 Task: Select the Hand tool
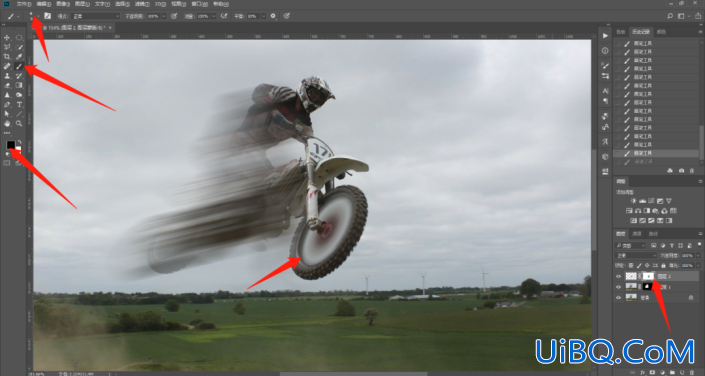click(x=7, y=123)
